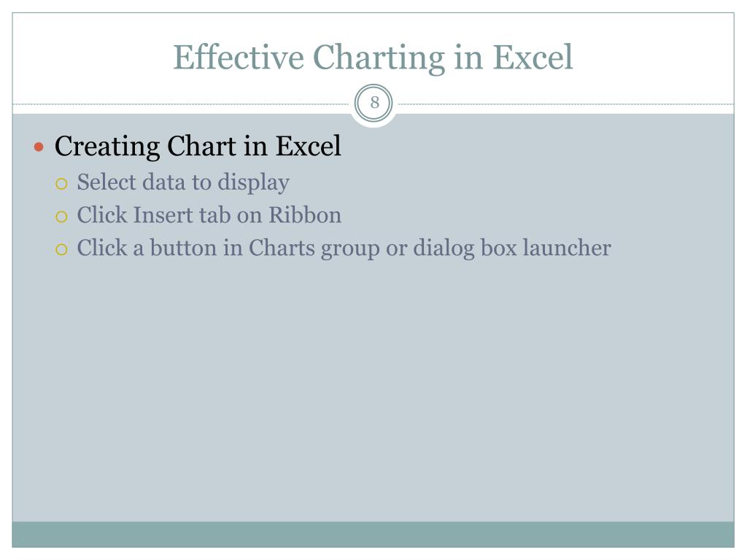Select the Creating Chart in Excel heading

(x=198, y=146)
